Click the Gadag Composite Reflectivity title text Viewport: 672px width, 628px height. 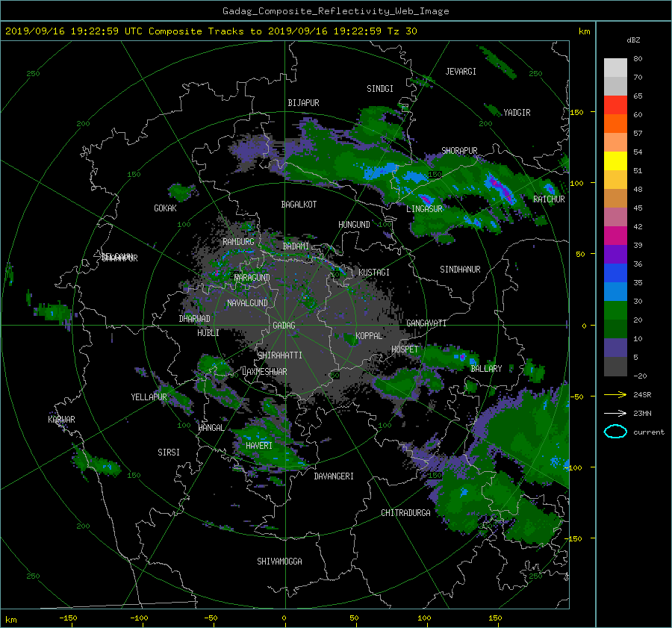(x=335, y=11)
